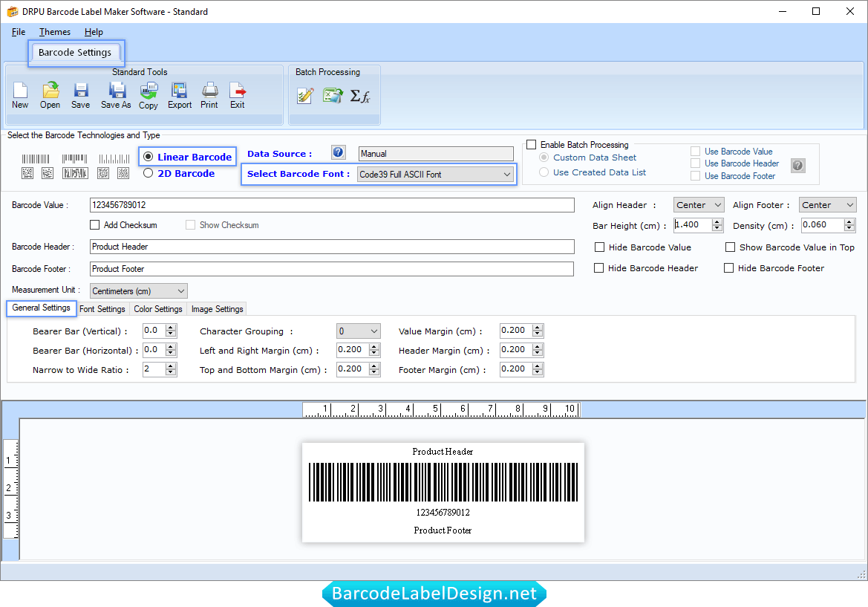Adjust the Top and Bottom Margin stepper
868x607 pixels.
375,369
